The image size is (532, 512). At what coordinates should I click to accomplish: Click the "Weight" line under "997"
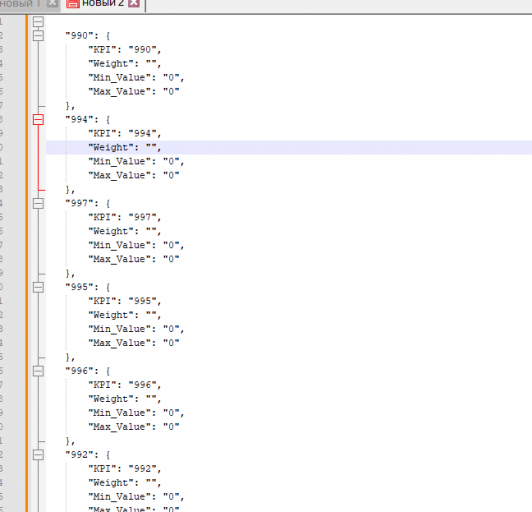pyautogui.click(x=125, y=231)
